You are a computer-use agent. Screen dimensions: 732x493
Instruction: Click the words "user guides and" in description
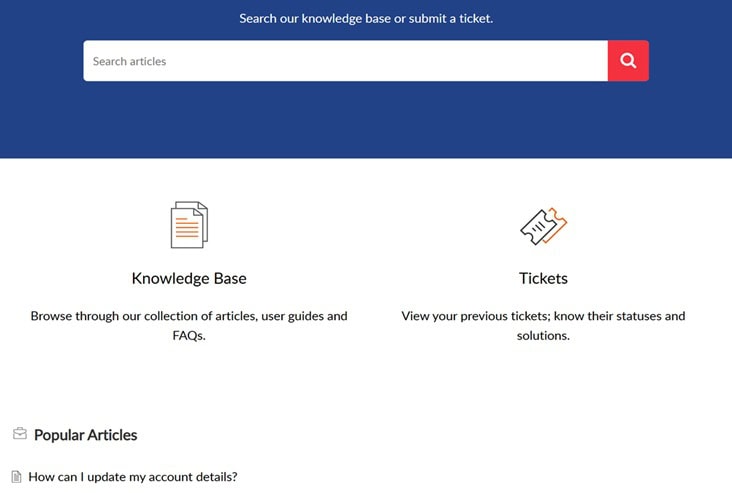pos(304,316)
